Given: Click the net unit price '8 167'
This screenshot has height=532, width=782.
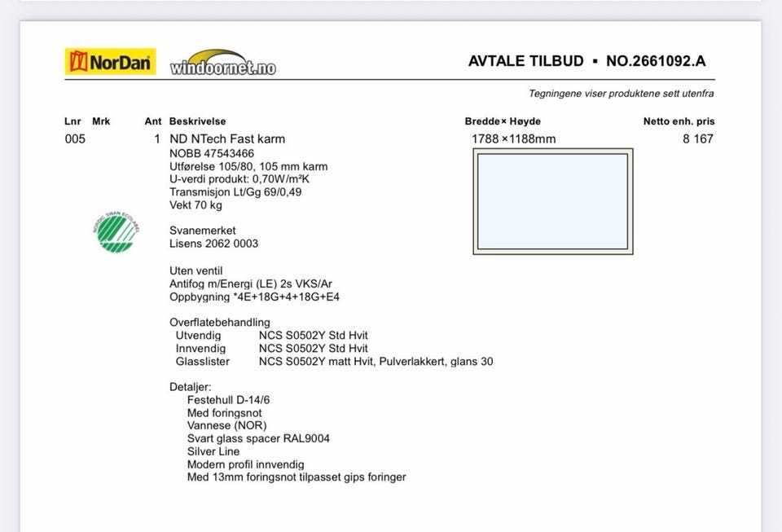Looking at the screenshot, I should pyautogui.click(x=698, y=138).
